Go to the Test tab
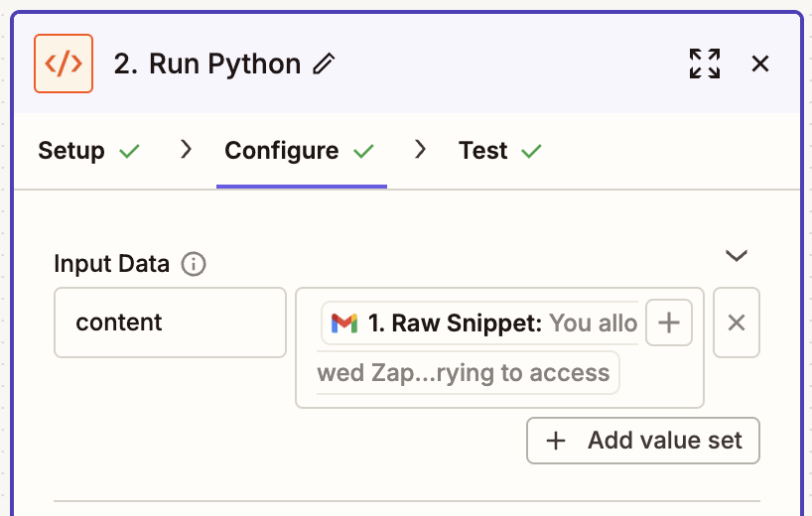Screen dimensions: 812x516 coord(483,151)
